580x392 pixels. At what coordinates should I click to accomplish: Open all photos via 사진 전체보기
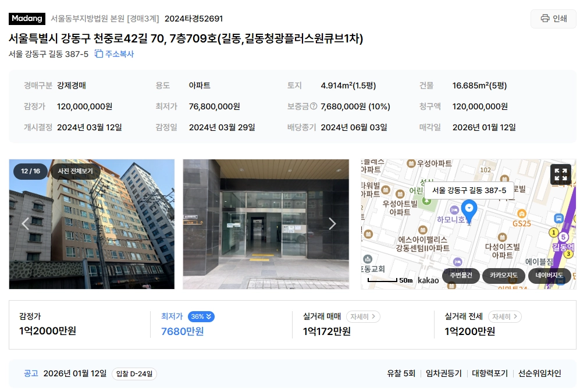pyautogui.click(x=75, y=171)
